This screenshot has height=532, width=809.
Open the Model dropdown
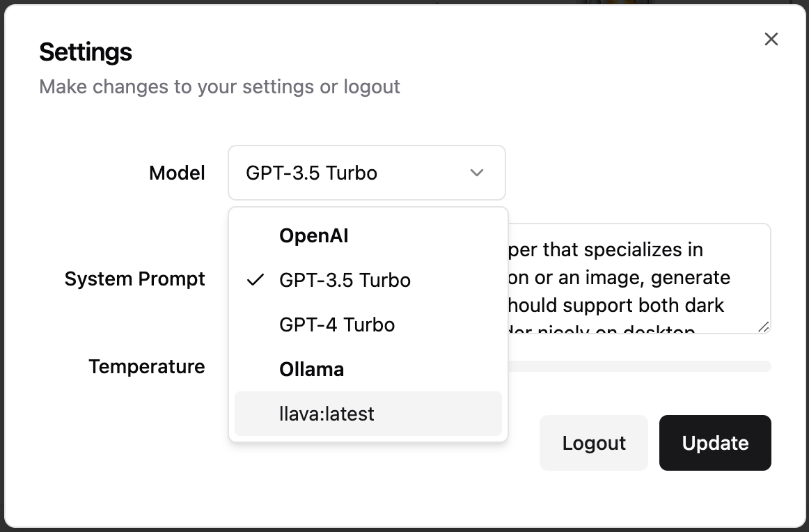[x=367, y=173]
